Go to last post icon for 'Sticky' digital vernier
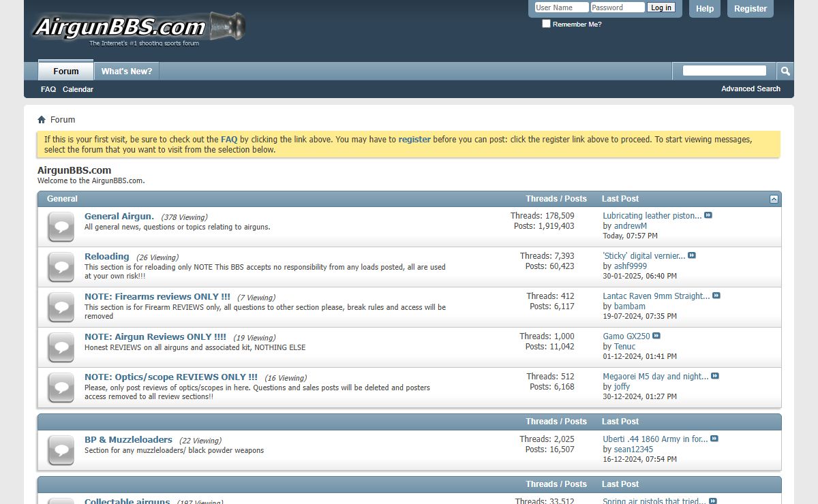Image resolution: width=818 pixels, height=504 pixels. 692,255
